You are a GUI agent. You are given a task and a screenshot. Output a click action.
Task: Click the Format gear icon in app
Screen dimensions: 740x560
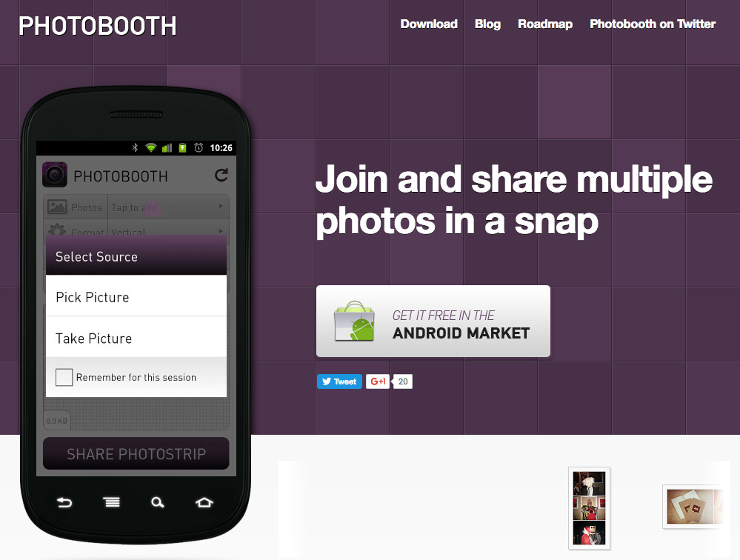[57, 230]
